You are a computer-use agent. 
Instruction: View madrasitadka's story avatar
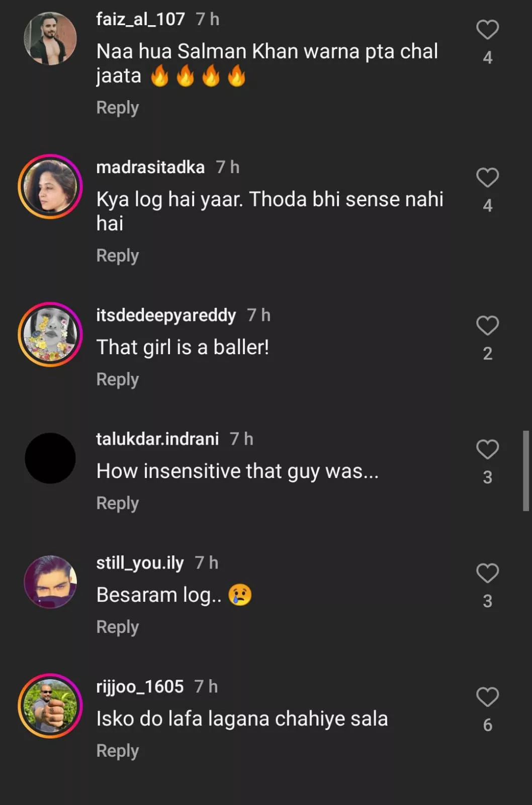[50, 186]
